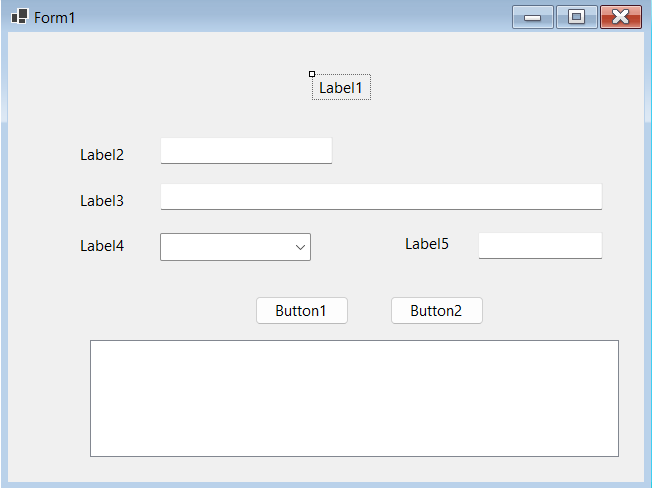Close the Form1 window
Viewport: 652px width, 488px height.
click(621, 17)
